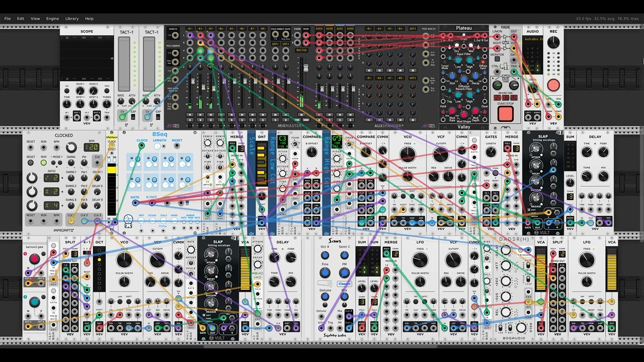Click the large BPM knob on Clocked
644x362 pixels.
click(x=71, y=147)
